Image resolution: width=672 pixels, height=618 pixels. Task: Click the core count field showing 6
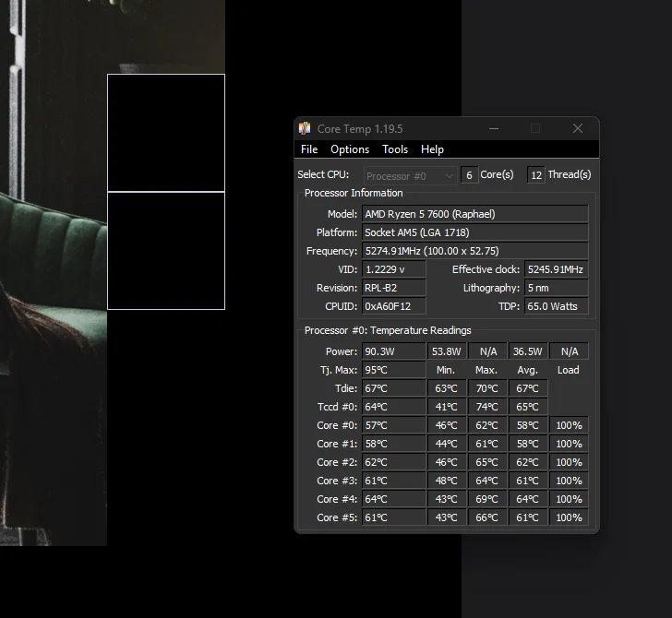coord(469,175)
